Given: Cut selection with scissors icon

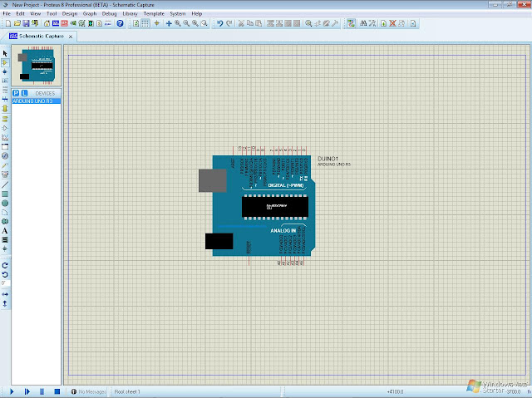Looking at the screenshot, I should point(241,23).
